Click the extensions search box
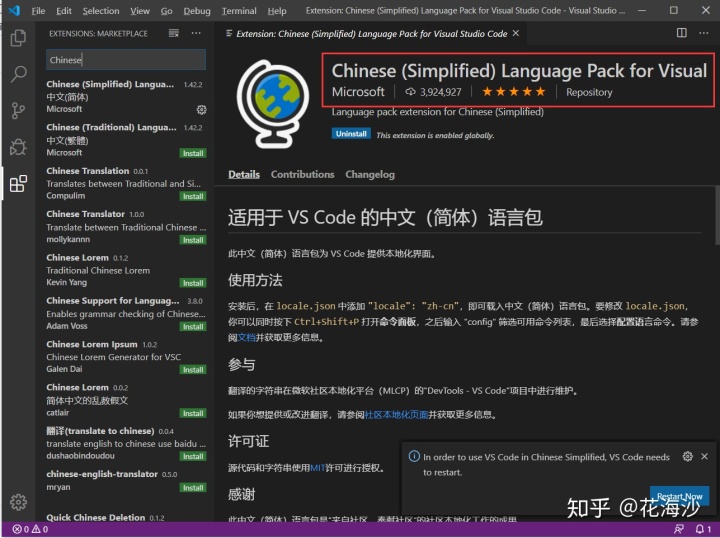This screenshot has width=720, height=538. click(x=126, y=60)
